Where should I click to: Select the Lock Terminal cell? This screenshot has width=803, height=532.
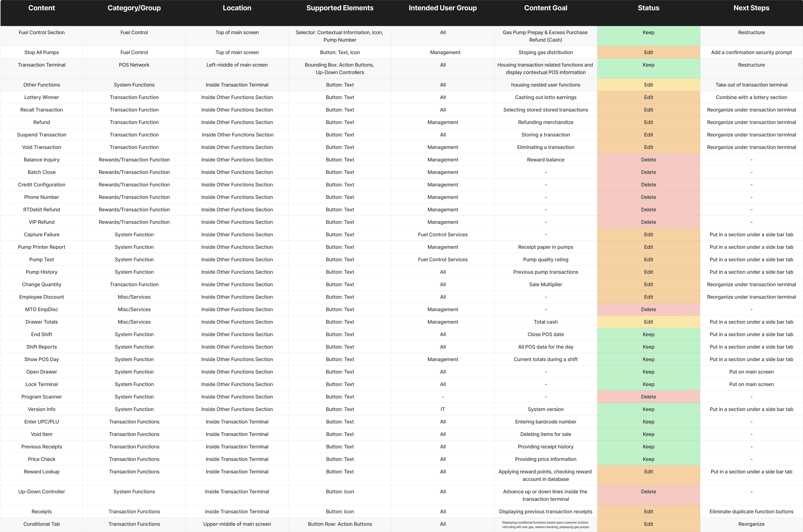41,385
